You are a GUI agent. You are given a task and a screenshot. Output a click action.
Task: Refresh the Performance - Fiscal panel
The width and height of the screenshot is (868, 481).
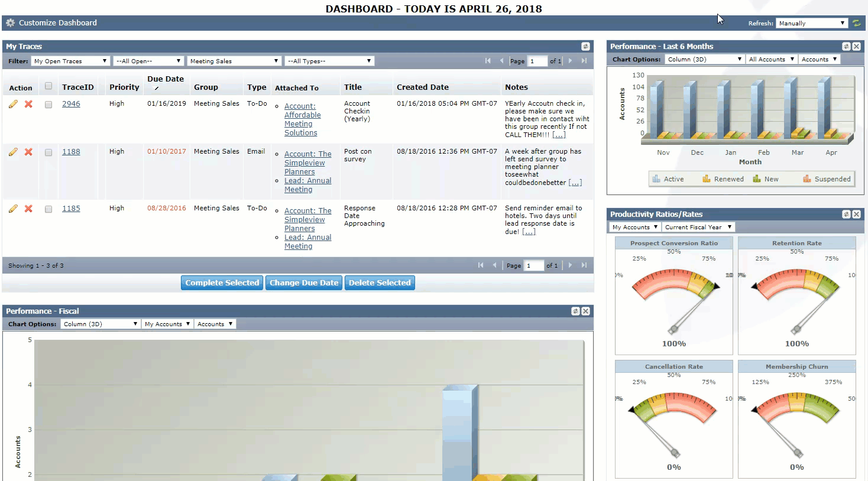[575, 311]
